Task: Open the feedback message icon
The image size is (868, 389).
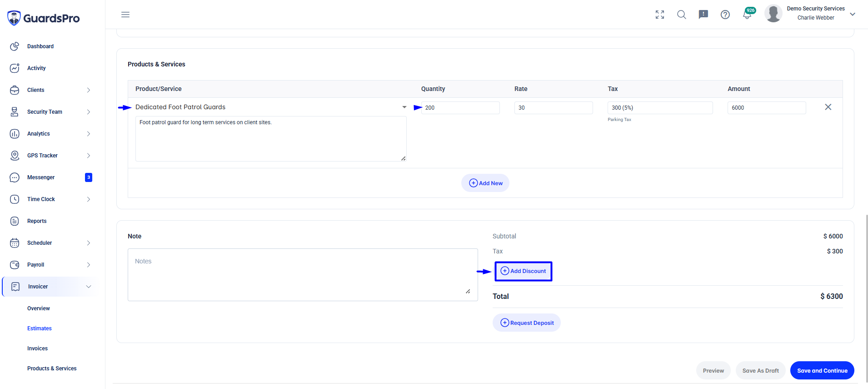Action: 703,15
